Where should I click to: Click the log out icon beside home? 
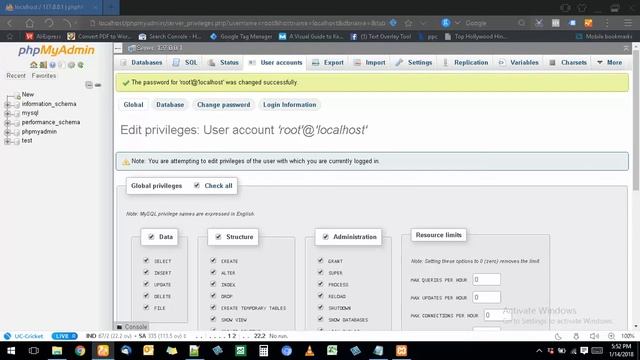[43, 65]
